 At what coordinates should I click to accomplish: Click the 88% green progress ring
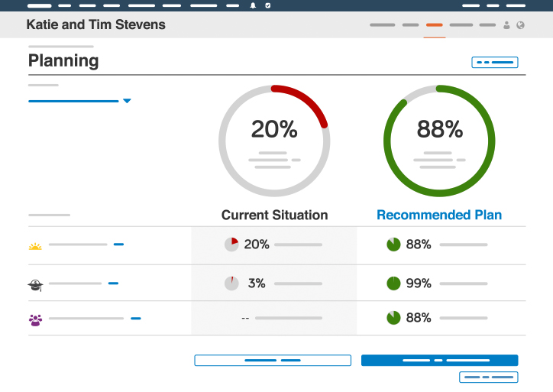439,141
